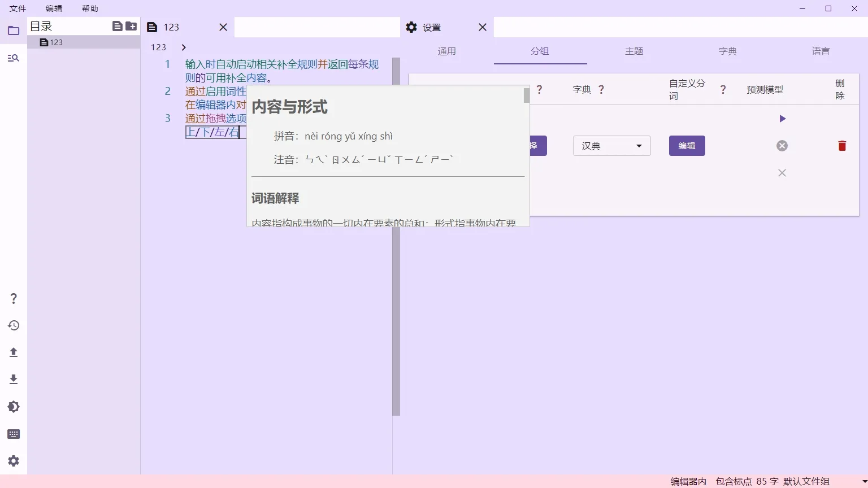Click 包含标点 85 字 in status bar
Screen dimensions: 868x488
747,481
